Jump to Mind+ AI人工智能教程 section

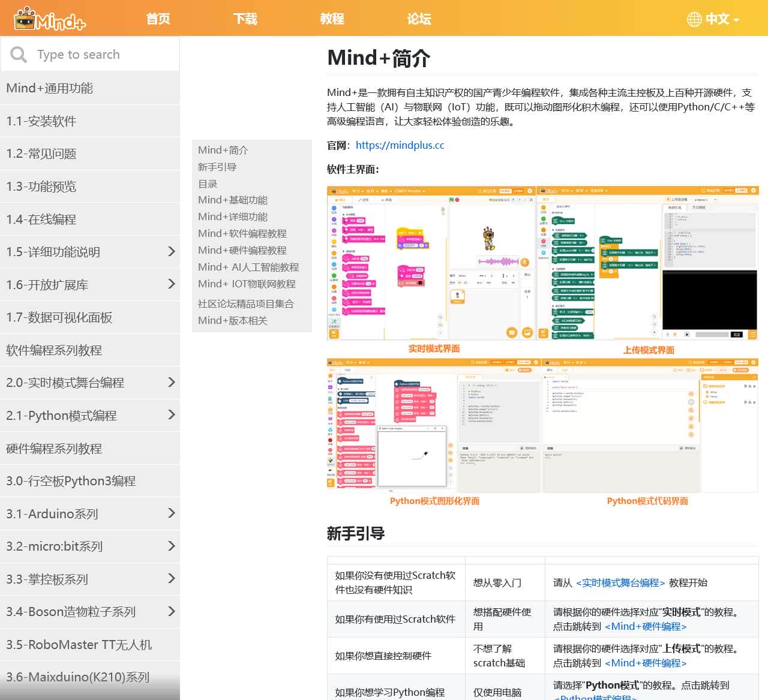[x=248, y=267]
